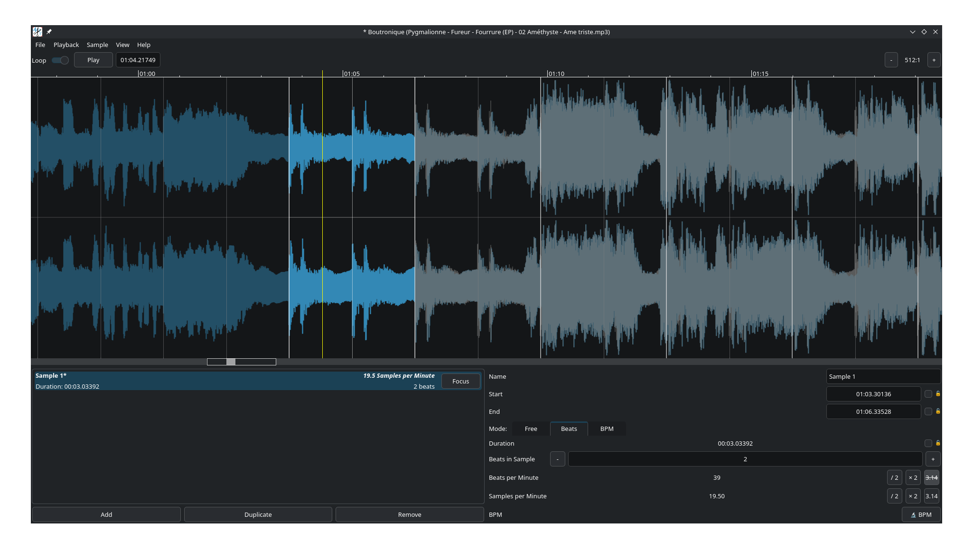
Task: Zoom in the waveform with the plus icon
Action: point(933,60)
